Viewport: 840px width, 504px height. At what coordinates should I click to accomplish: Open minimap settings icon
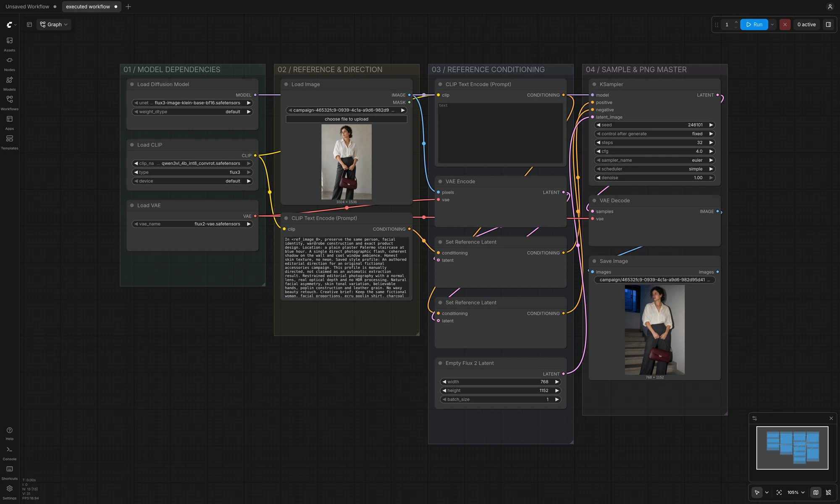(x=755, y=418)
